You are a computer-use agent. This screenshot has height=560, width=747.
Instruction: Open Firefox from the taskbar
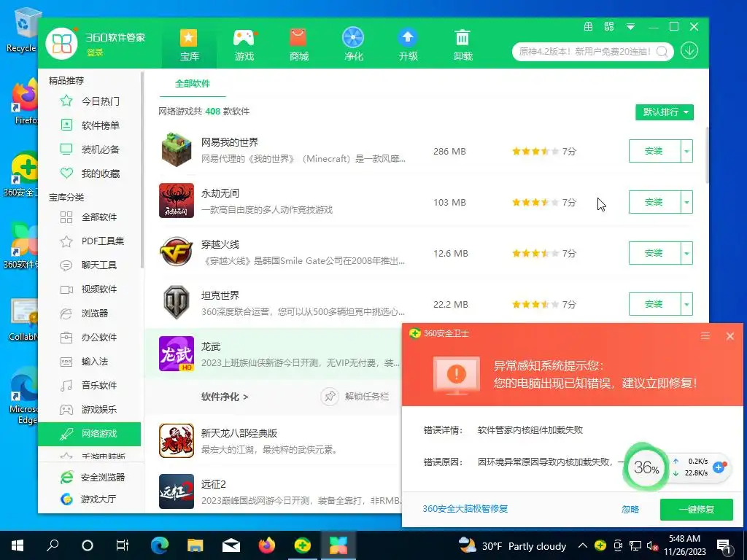point(267,545)
